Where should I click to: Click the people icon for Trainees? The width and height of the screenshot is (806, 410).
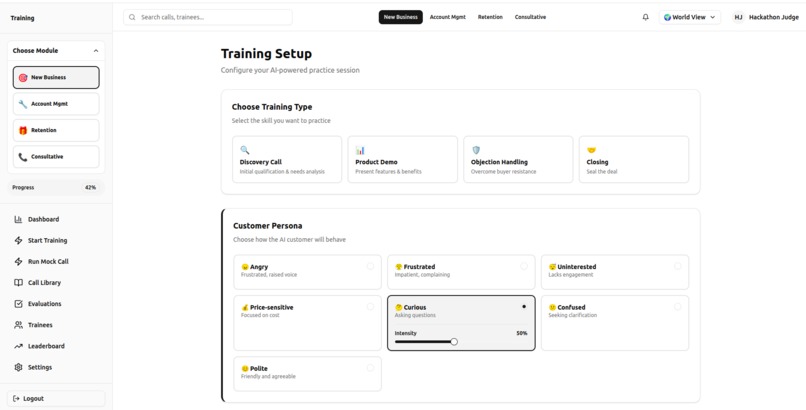[19, 325]
